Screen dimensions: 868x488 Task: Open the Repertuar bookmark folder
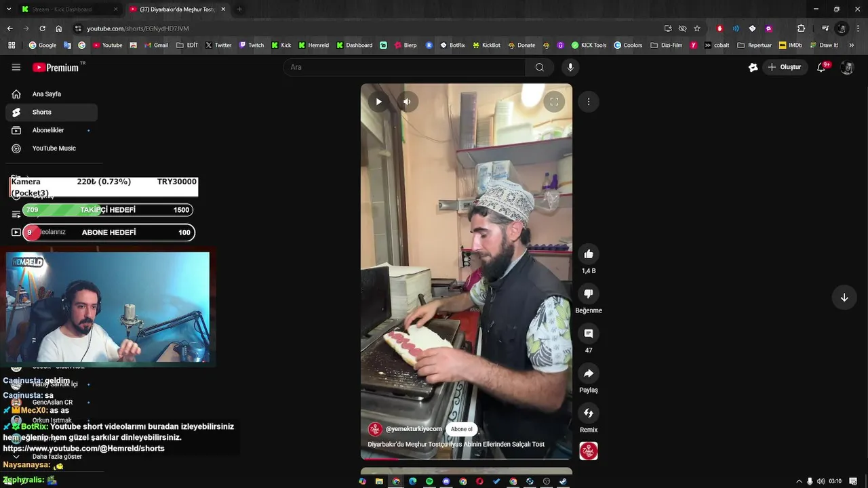[755, 45]
